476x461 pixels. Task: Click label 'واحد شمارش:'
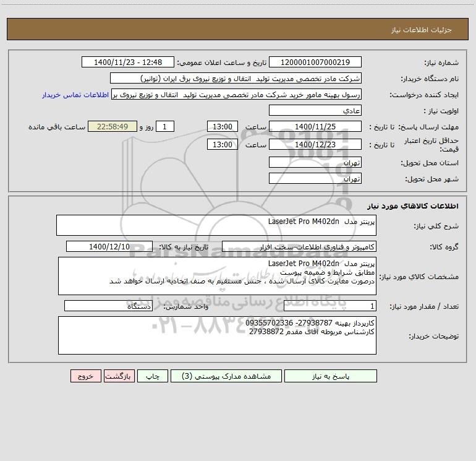coord(186,307)
